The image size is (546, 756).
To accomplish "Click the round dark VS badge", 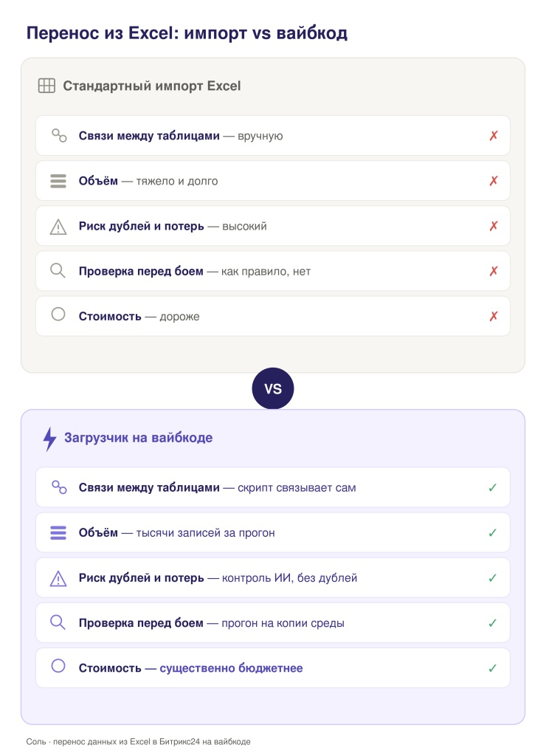I will 273,388.
